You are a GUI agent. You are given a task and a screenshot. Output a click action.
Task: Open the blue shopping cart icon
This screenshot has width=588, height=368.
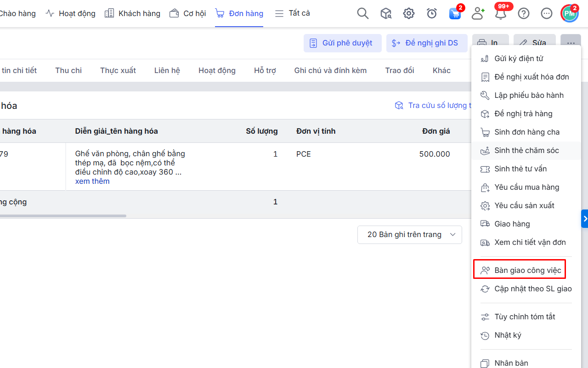[455, 14]
